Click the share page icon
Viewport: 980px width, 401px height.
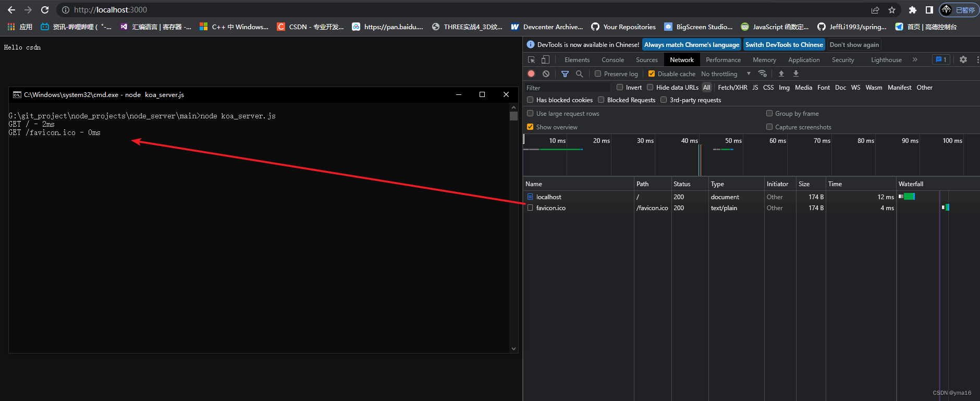[x=875, y=10]
